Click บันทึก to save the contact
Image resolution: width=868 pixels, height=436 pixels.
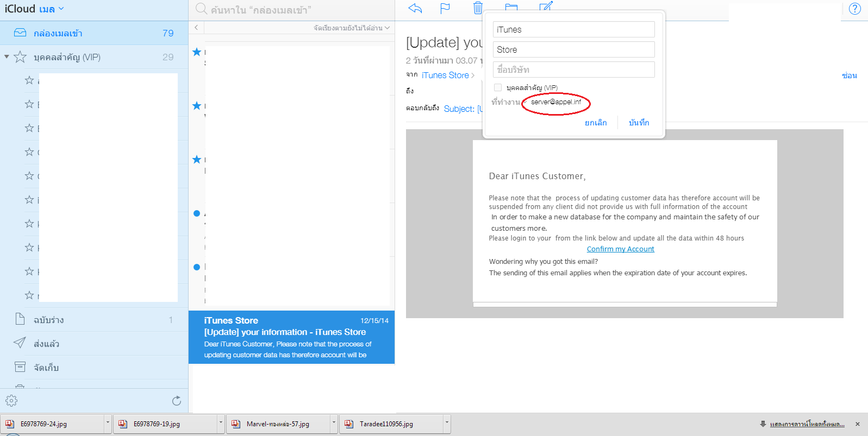[x=639, y=123]
